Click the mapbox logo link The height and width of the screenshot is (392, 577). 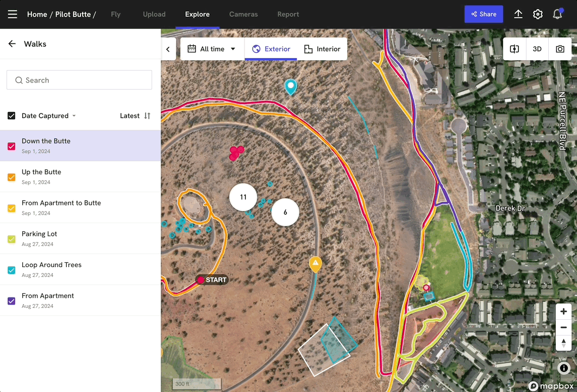click(551, 385)
